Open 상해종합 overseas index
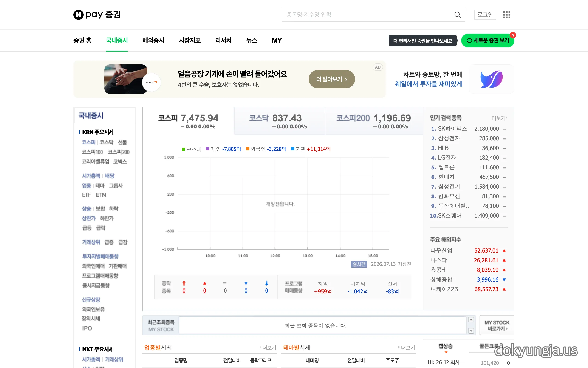 coord(441,279)
